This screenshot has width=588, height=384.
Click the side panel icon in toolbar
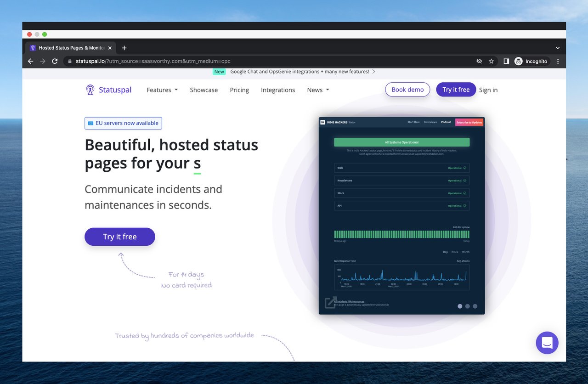pyautogui.click(x=506, y=61)
